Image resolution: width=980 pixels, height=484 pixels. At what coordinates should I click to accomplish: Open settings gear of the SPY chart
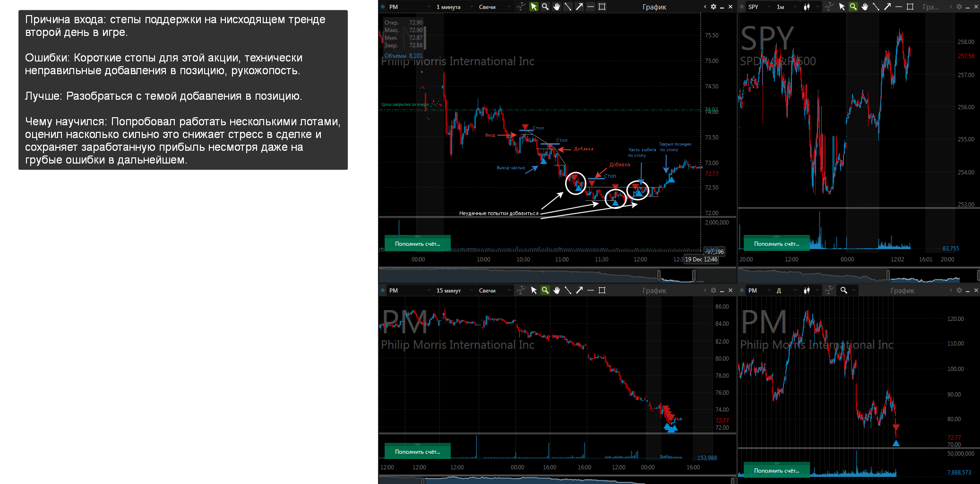(x=959, y=7)
